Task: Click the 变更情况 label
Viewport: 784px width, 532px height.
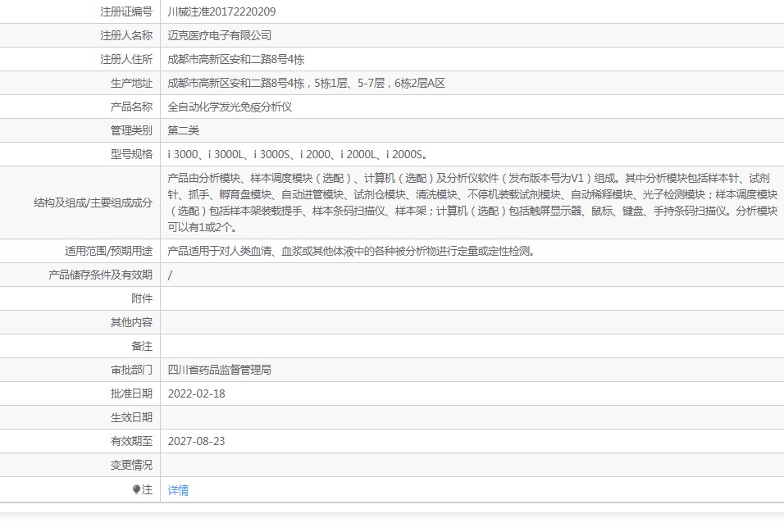Action: tap(131, 465)
